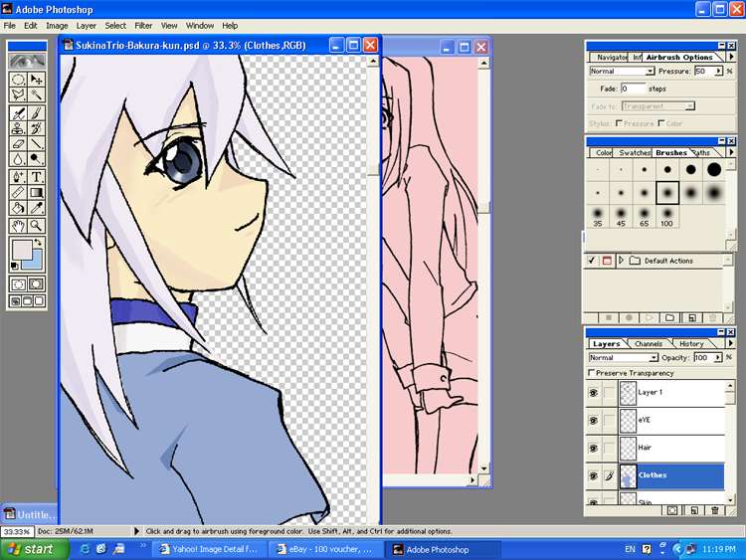Image resolution: width=746 pixels, height=560 pixels.
Task: Open the Image menu
Action: pos(57,26)
